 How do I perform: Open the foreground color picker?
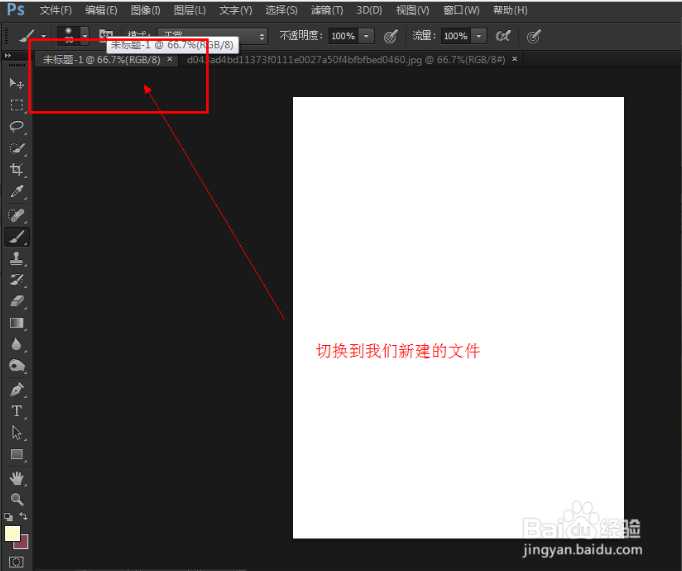pyautogui.click(x=12, y=534)
